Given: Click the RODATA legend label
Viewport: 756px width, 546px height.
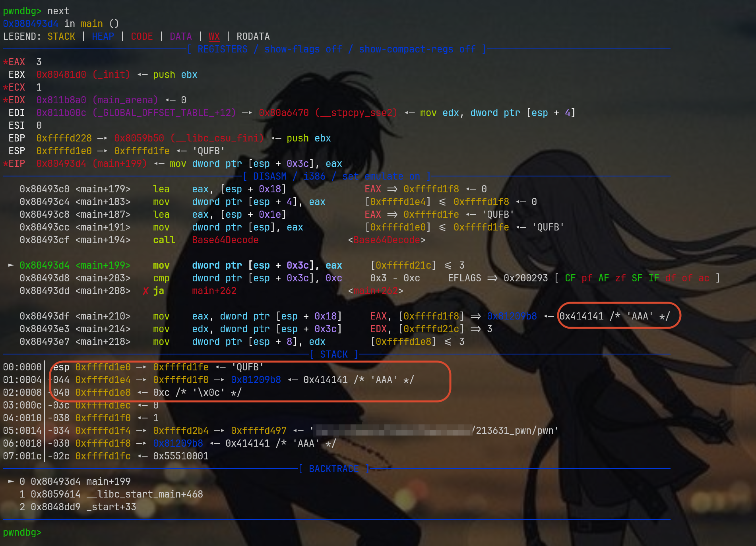Looking at the screenshot, I should pos(253,37).
